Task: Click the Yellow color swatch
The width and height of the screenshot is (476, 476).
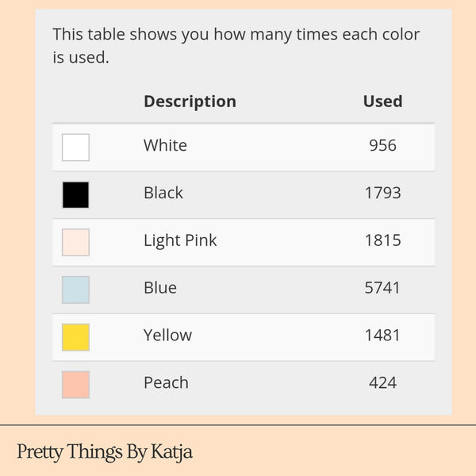Action: [75, 337]
